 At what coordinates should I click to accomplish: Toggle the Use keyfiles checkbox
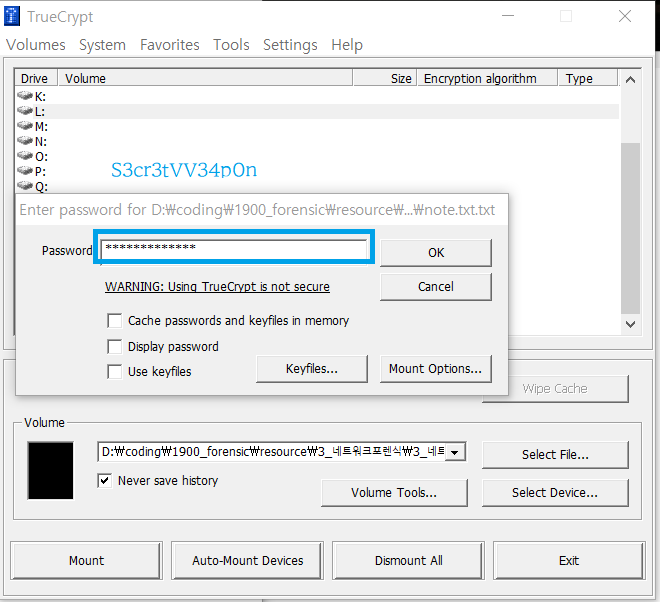point(114,372)
